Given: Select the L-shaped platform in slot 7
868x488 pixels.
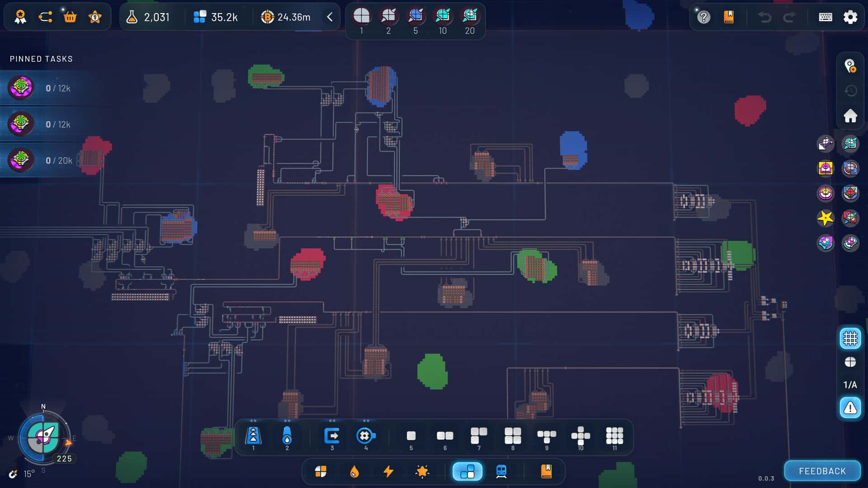Looking at the screenshot, I should tap(479, 436).
